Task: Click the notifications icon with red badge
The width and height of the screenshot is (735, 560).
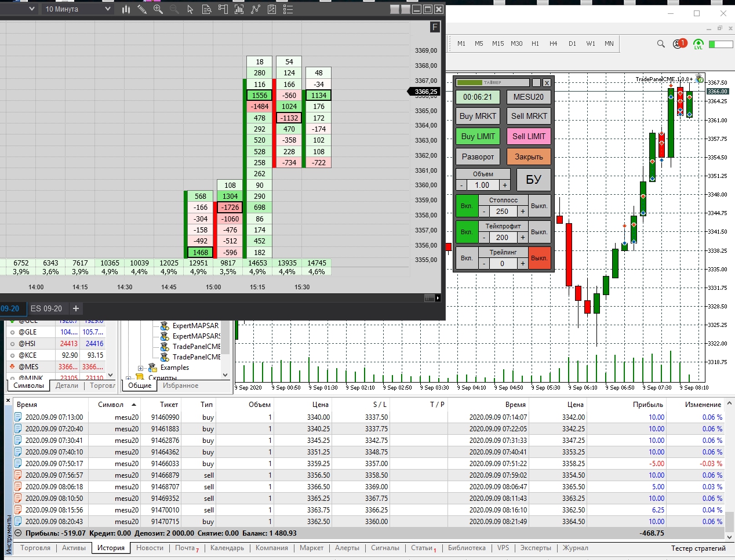Action: (x=679, y=43)
